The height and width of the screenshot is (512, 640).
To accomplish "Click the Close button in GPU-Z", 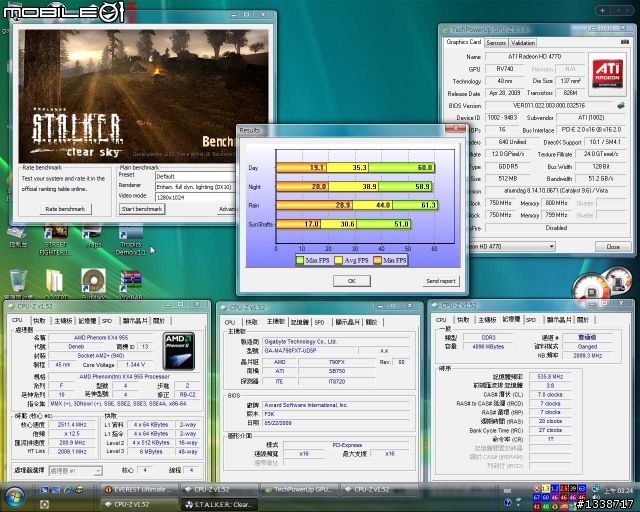I will 613,247.
